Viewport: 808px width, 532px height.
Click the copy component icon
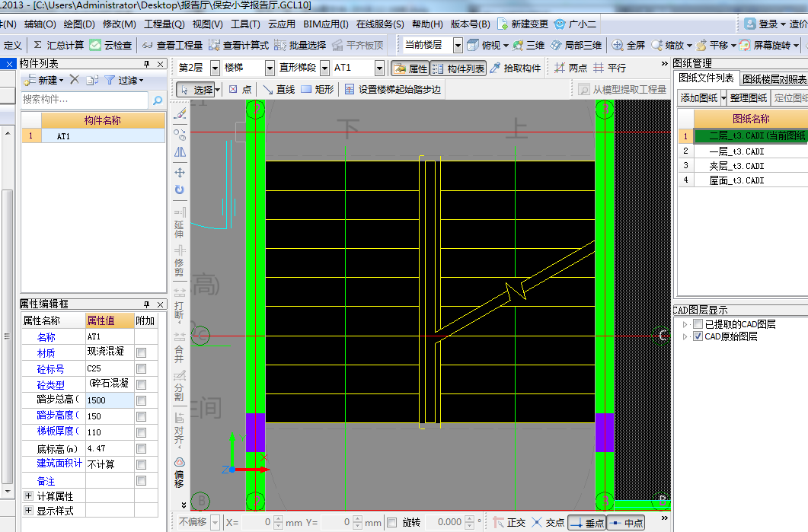click(x=92, y=80)
